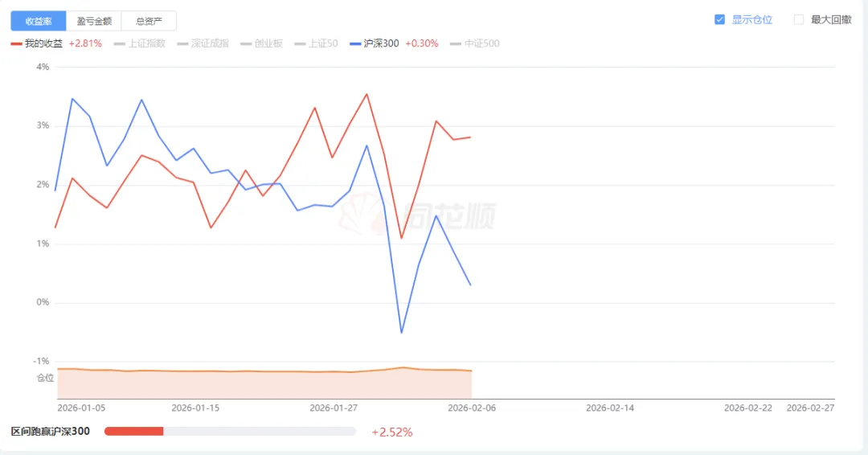868x455 pixels.
Task: Select the 2026-01-27 date axis label
Action: [334, 408]
